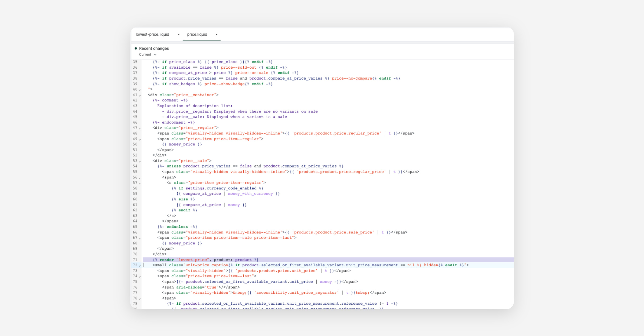This screenshot has width=644, height=336.
Task: Collapse price__container div at line 41
Action: pos(140,95)
